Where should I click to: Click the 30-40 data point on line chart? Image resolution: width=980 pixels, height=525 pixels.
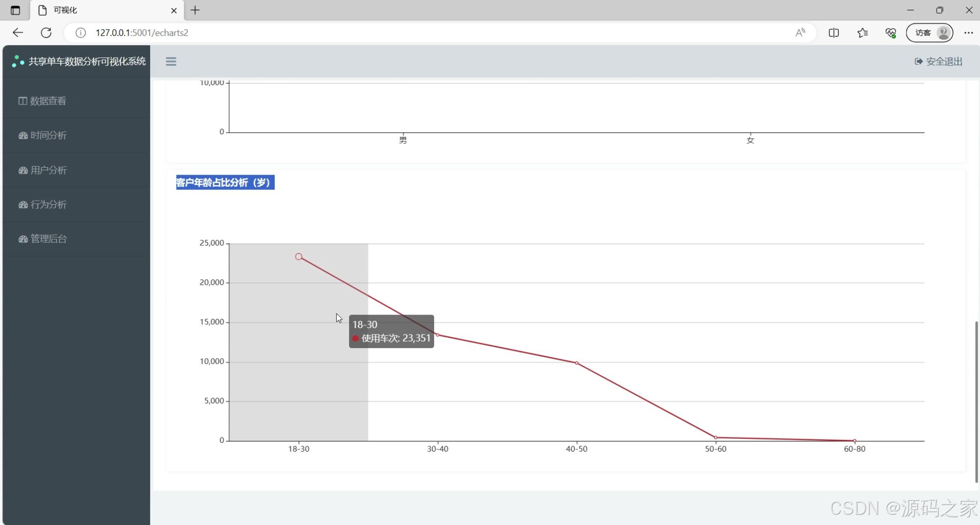click(437, 335)
